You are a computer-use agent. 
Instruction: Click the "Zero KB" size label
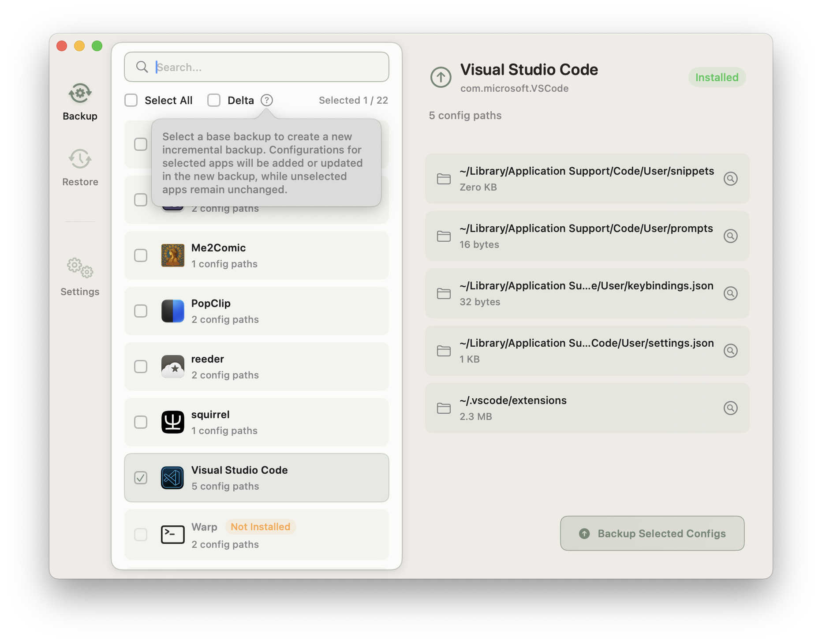[x=478, y=187]
